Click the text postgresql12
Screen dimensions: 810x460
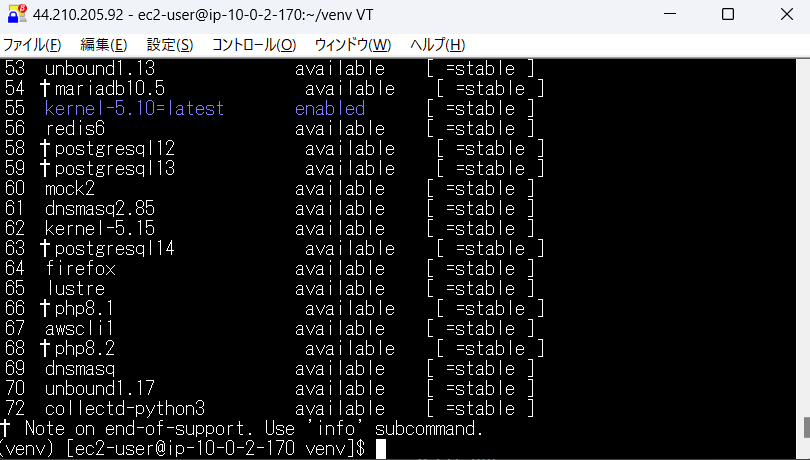115,148
